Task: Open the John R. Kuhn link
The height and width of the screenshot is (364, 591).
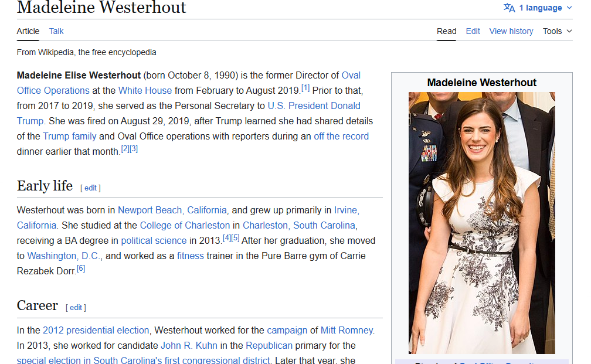Action: coord(189,346)
